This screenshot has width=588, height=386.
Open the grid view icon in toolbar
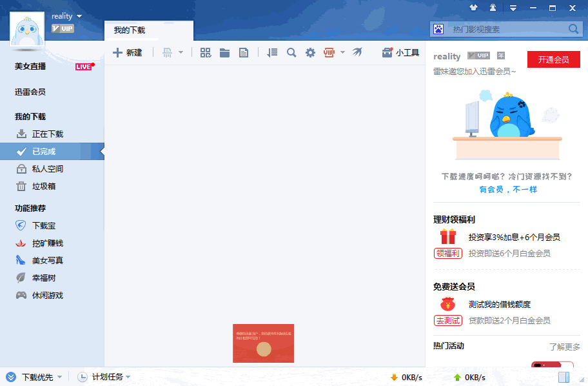(x=205, y=52)
